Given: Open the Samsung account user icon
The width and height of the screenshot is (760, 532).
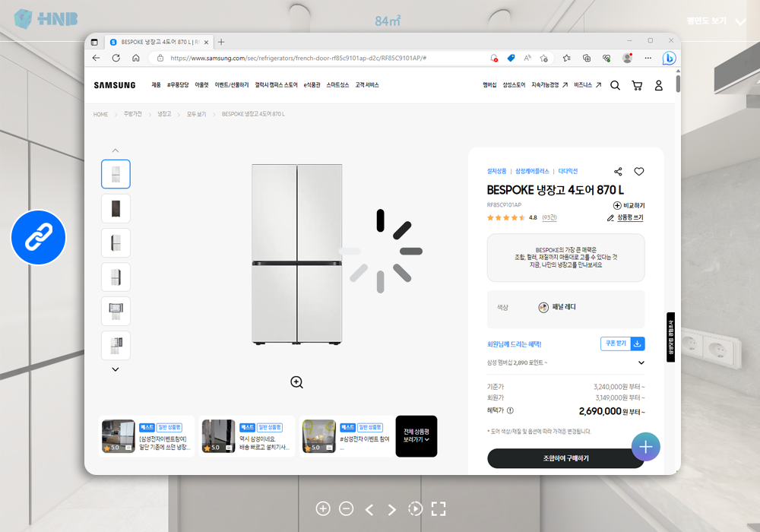Looking at the screenshot, I should (x=659, y=85).
